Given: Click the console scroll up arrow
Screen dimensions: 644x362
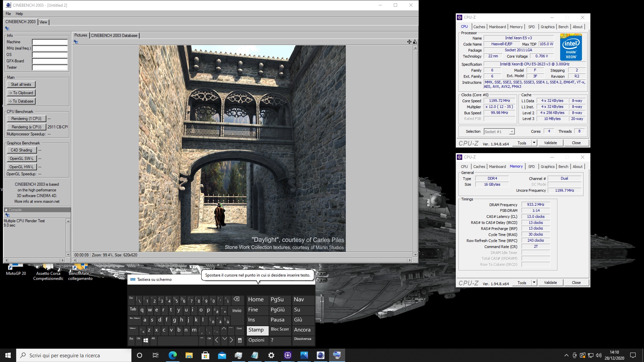Looking at the screenshot, I should (68, 221).
